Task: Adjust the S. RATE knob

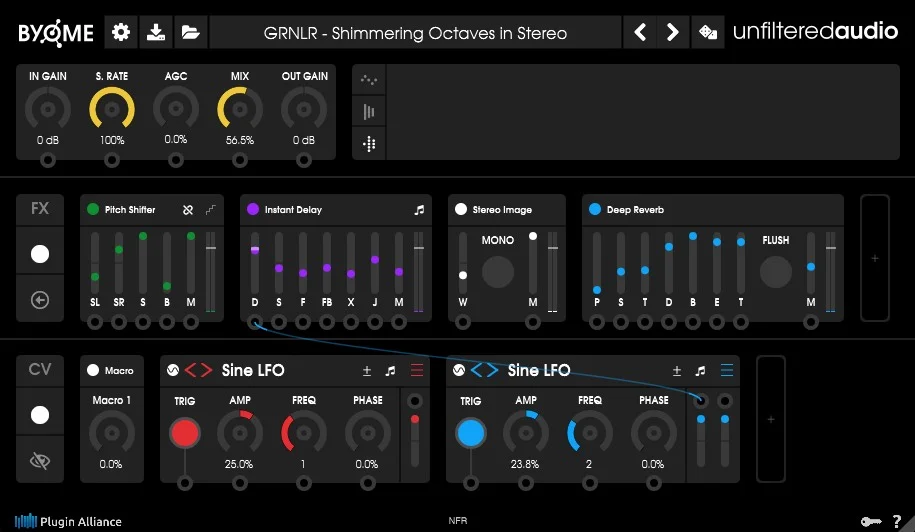Action: 112,109
